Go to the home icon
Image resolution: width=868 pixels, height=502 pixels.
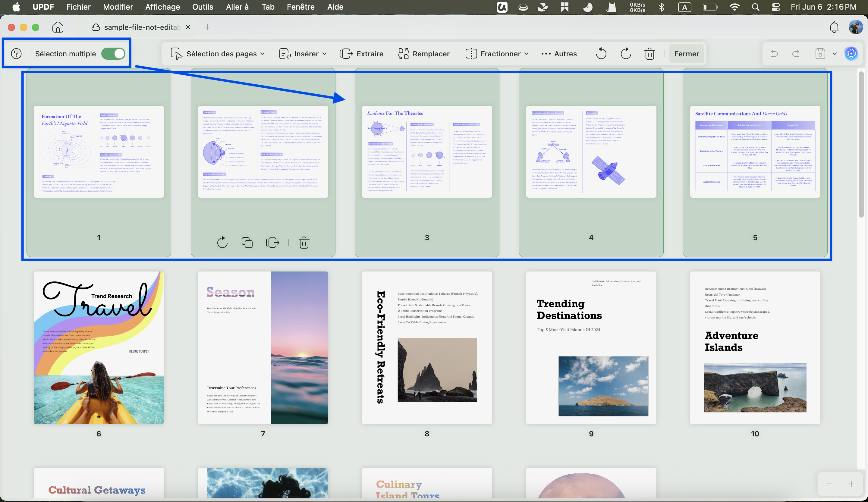click(58, 27)
